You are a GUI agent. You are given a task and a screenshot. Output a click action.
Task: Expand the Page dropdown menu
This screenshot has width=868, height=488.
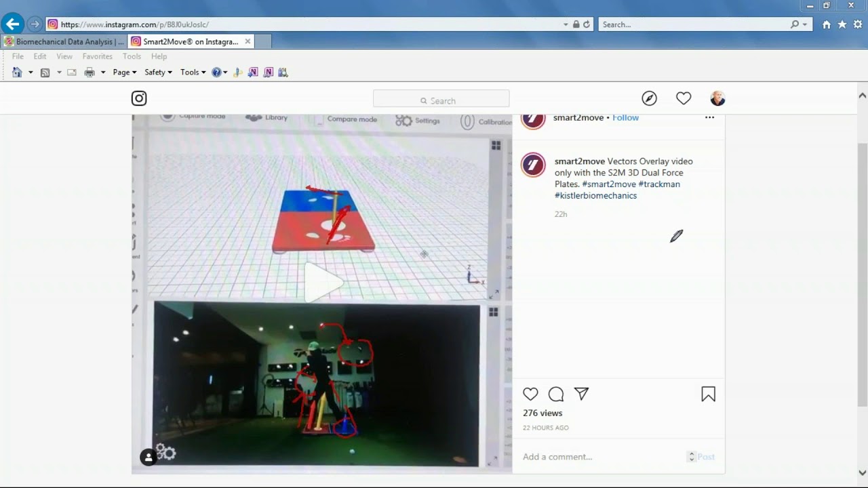125,73
